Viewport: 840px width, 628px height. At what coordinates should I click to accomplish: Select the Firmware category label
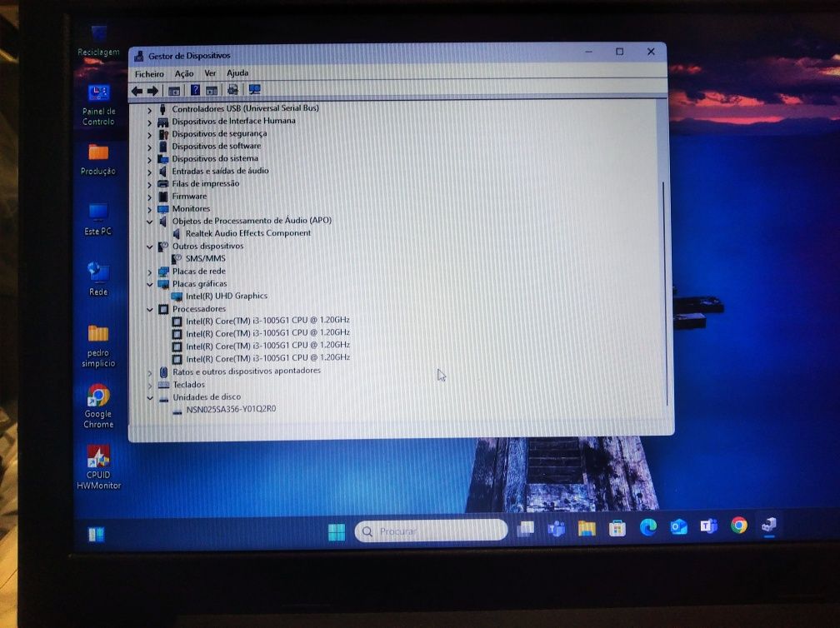189,197
